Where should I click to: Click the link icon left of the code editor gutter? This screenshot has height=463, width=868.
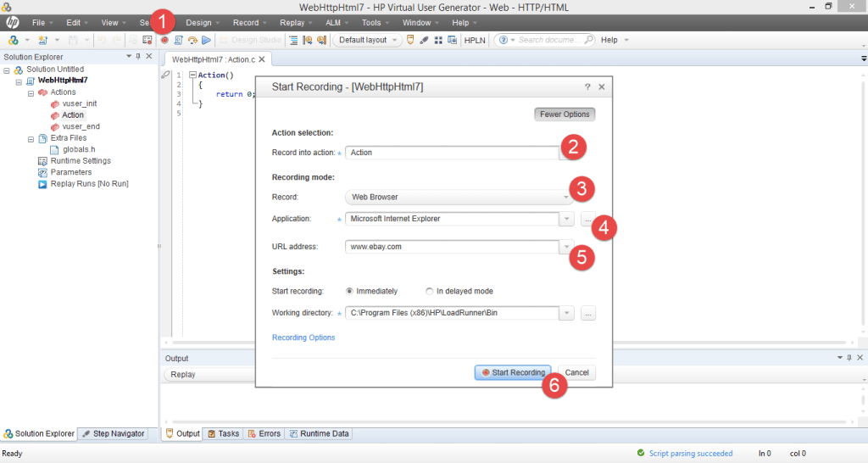165,75
